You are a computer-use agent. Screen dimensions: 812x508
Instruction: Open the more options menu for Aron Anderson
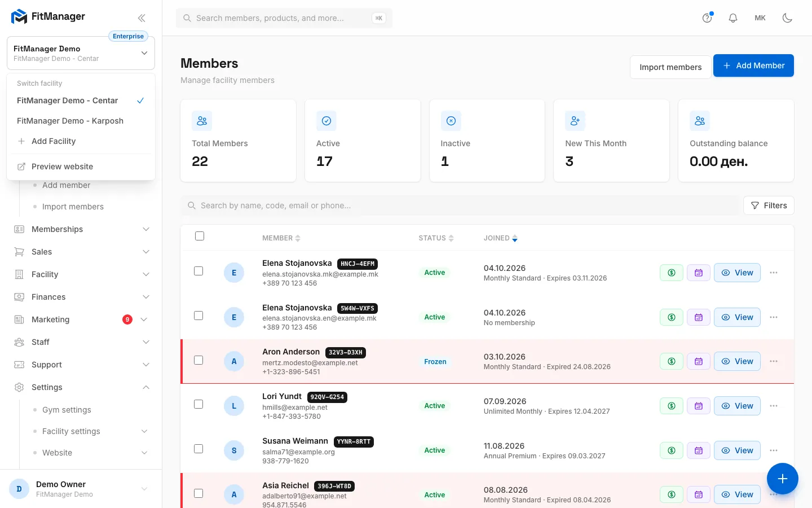pos(774,361)
